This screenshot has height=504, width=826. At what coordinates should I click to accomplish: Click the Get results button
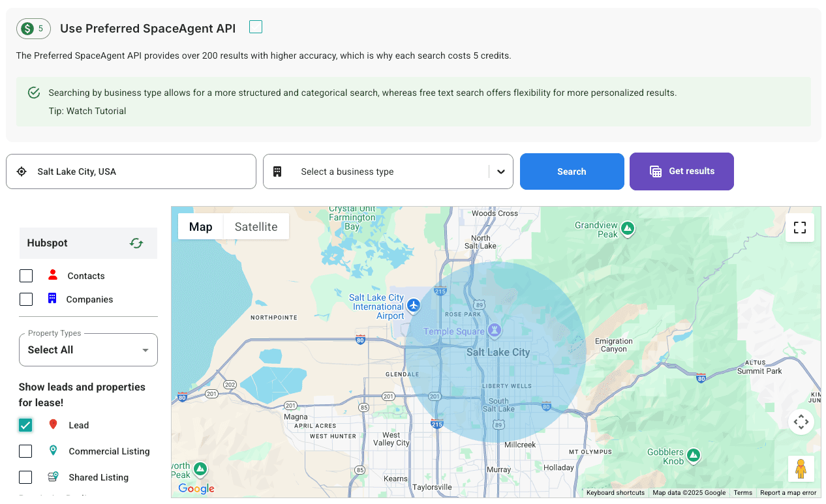tap(681, 171)
